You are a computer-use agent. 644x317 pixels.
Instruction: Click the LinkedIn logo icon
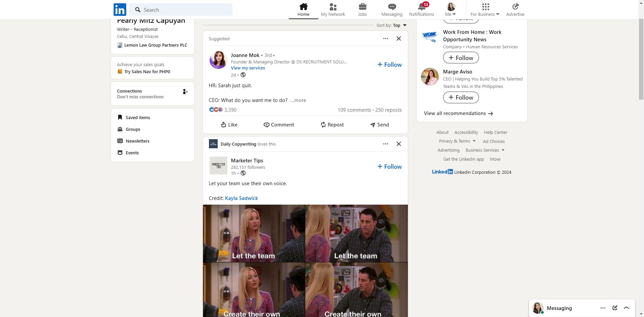coord(120,10)
